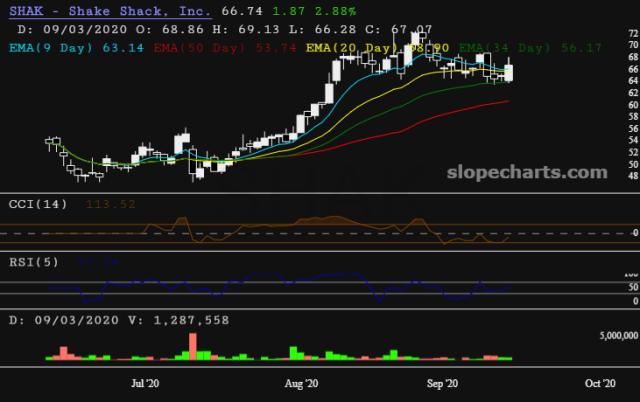
Task: Select the Jul '20 date marker
Action: click(145, 383)
